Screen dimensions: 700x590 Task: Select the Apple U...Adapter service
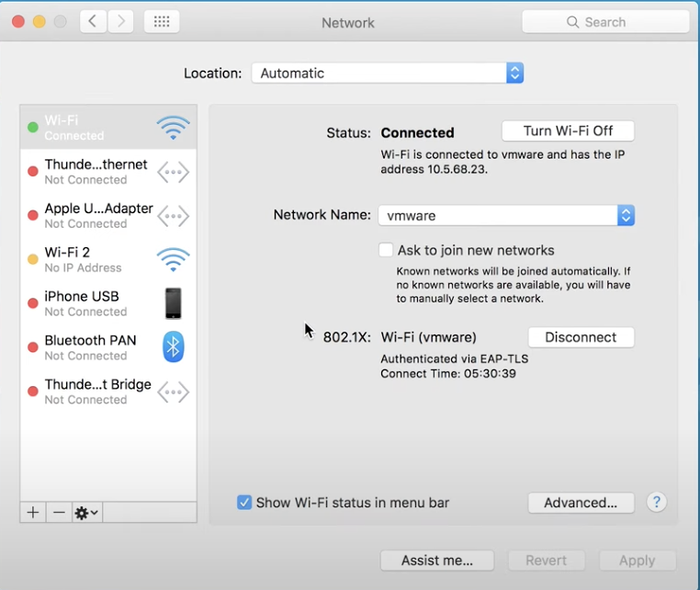click(108, 216)
